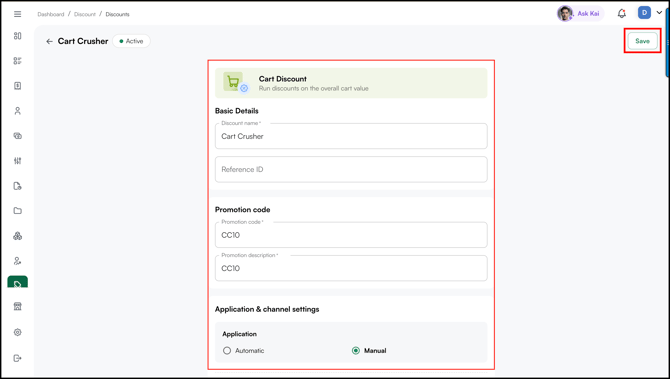Viewport: 670px width, 379px height.
Task: Open the document report sidebar icon
Action: point(18,186)
